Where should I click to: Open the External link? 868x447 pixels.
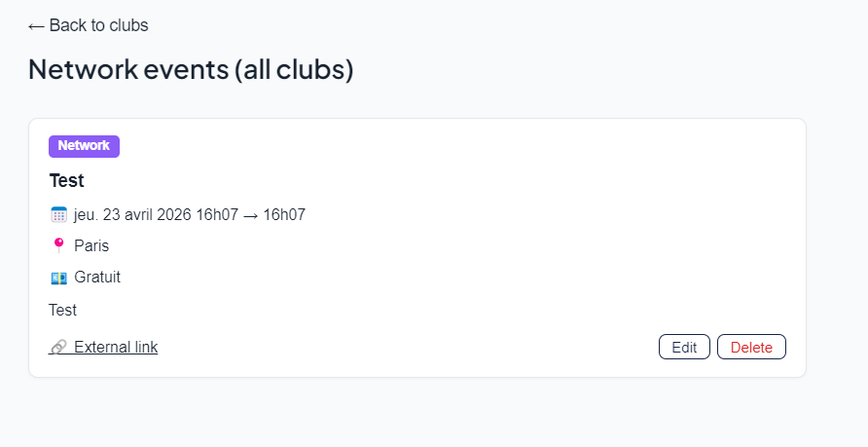(115, 347)
